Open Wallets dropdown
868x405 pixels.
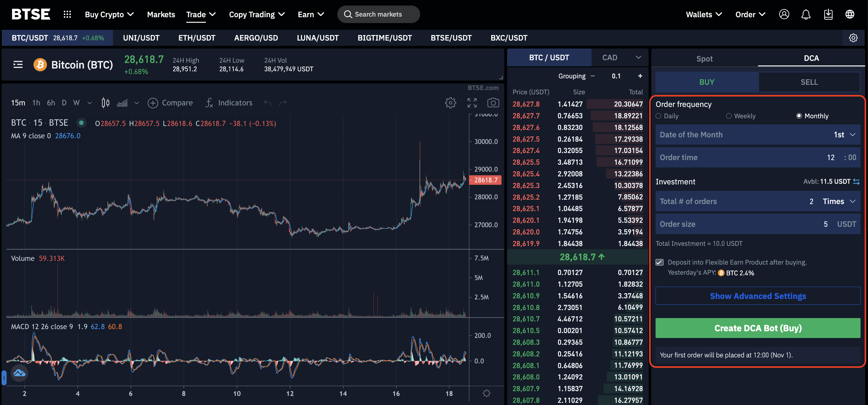[703, 14]
